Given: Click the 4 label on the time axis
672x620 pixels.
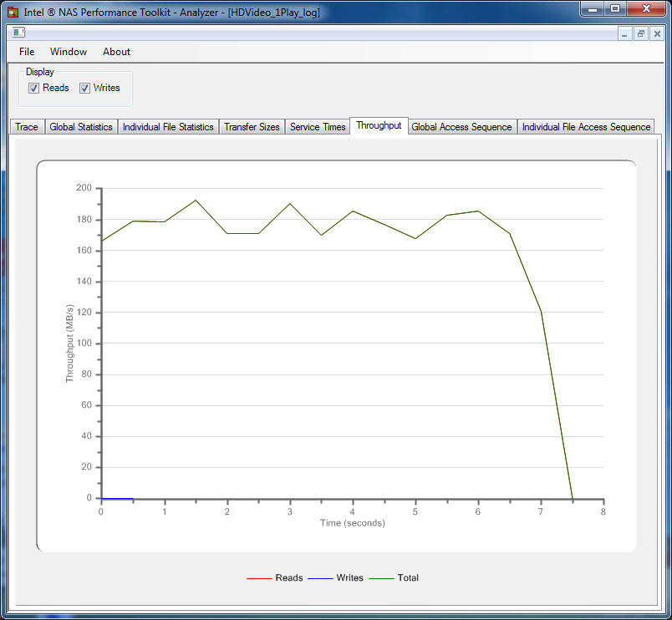Looking at the screenshot, I should (352, 511).
